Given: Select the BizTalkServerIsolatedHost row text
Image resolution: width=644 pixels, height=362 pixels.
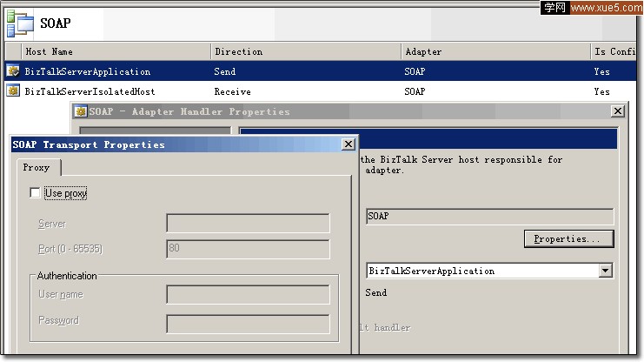Looking at the screenshot, I should (x=90, y=91).
